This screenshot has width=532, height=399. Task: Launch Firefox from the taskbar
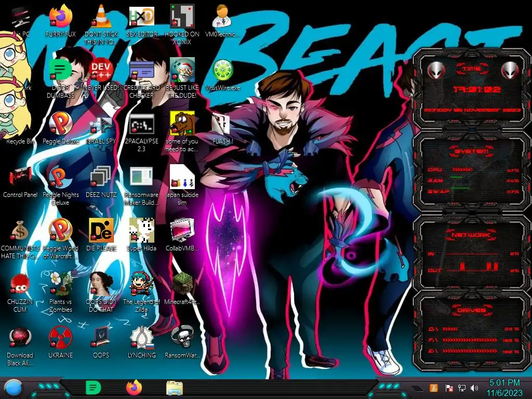tap(134, 388)
